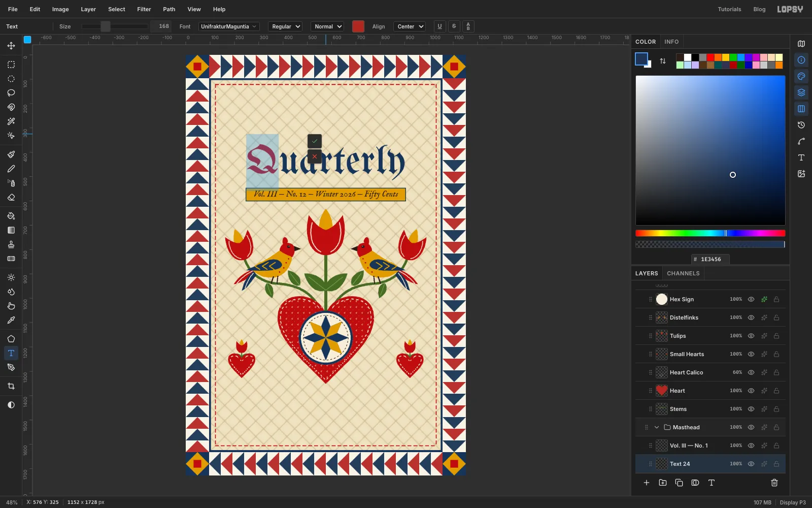Adjust the hue spectrum slider
This screenshot has width=812, height=508.
[710, 233]
